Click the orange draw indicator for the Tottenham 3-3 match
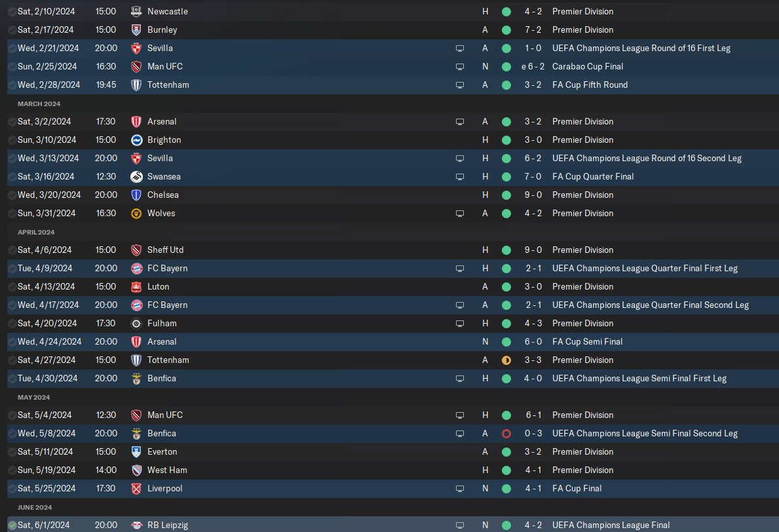This screenshot has width=779, height=532. coord(506,360)
